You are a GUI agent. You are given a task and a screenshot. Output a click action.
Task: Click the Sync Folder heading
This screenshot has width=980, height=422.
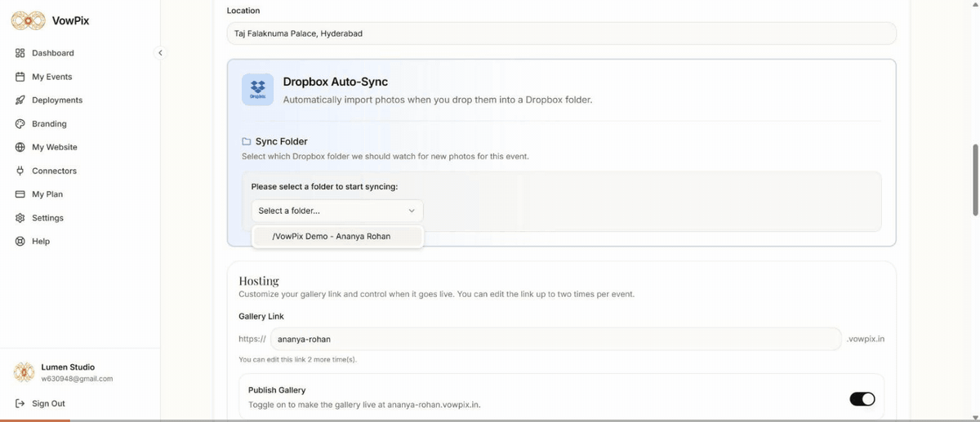[x=282, y=141]
